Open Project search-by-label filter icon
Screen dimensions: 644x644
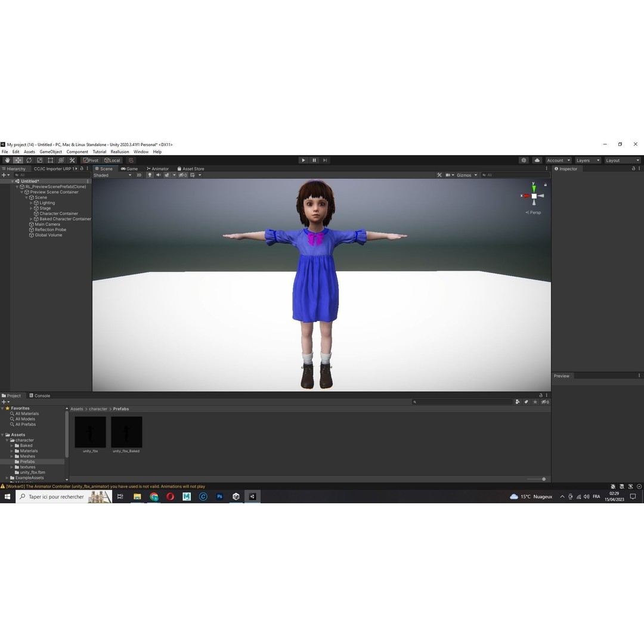[x=526, y=402]
